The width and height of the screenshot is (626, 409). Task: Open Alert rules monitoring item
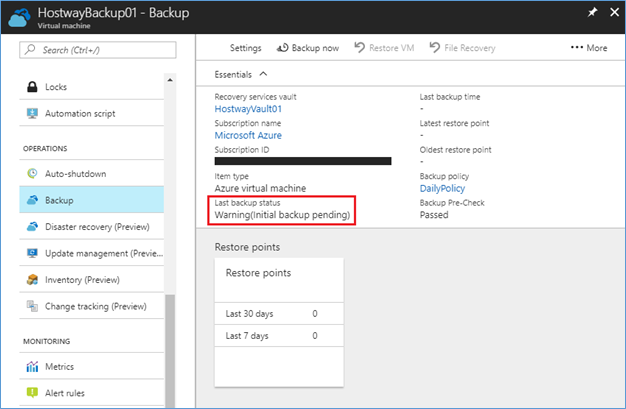pyautogui.click(x=92, y=393)
